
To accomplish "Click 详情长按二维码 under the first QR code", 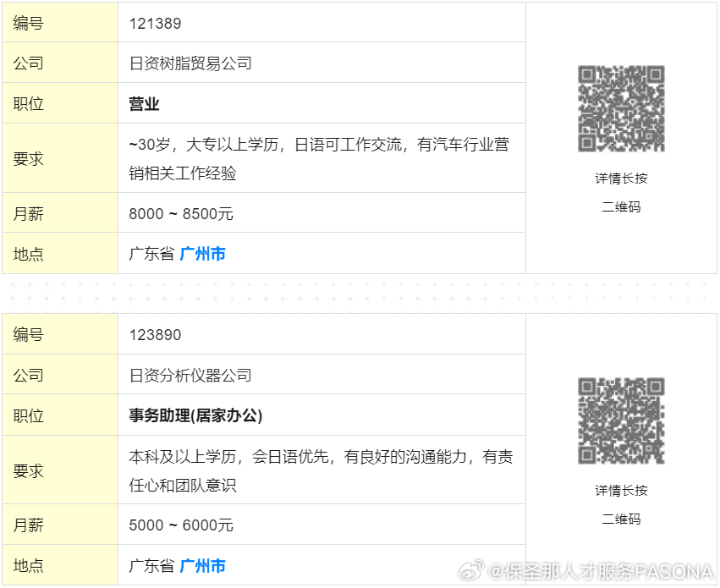I will [x=618, y=192].
